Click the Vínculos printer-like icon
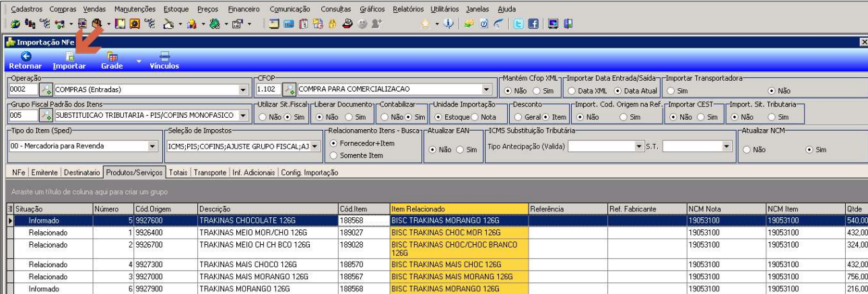Image resolution: width=868 pixels, height=294 pixels. pyautogui.click(x=164, y=56)
